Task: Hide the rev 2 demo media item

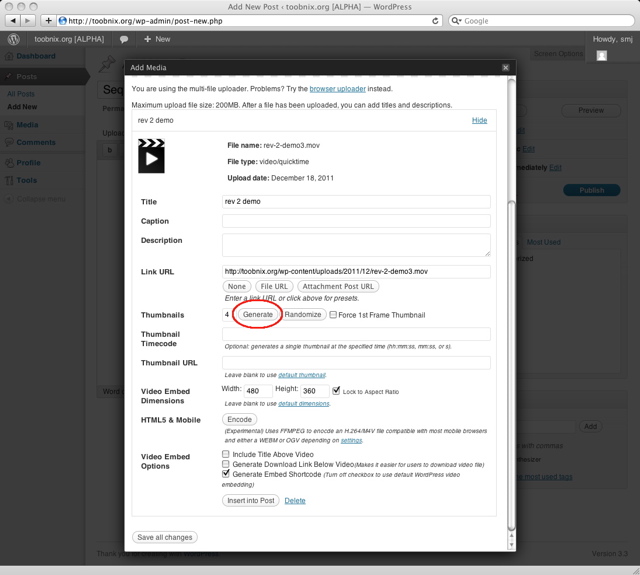Action: click(480, 120)
